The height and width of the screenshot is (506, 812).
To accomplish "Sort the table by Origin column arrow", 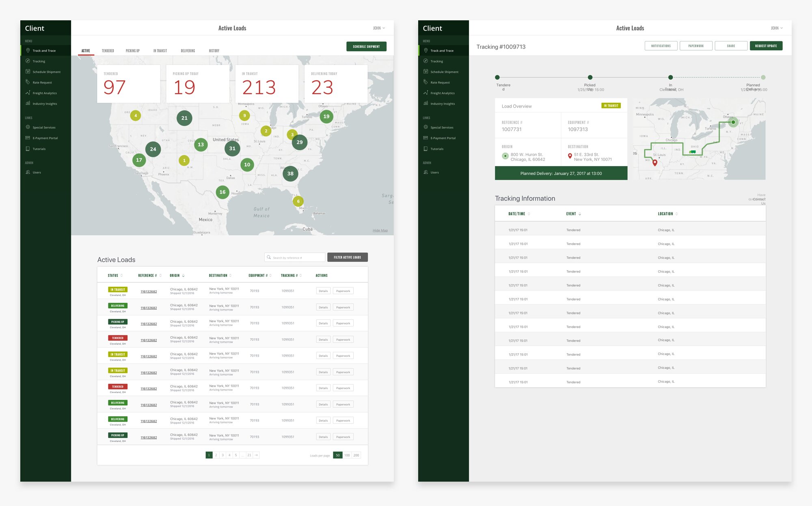I will 183,276.
